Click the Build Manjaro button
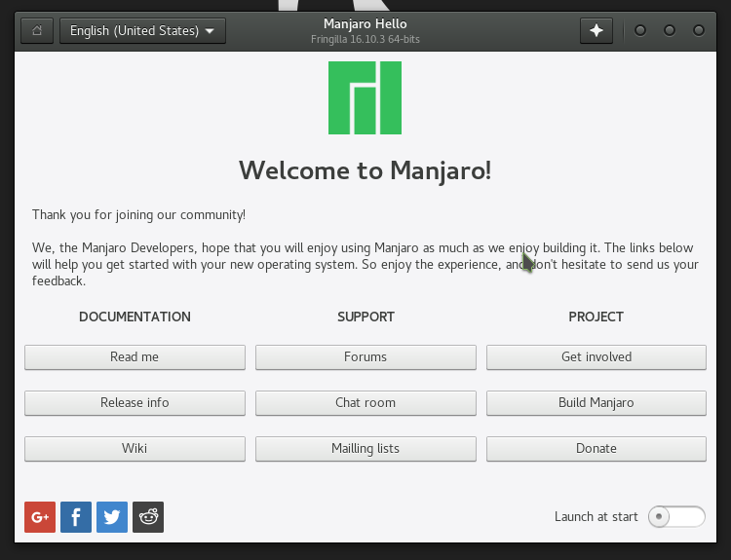731x560 pixels. tap(596, 403)
